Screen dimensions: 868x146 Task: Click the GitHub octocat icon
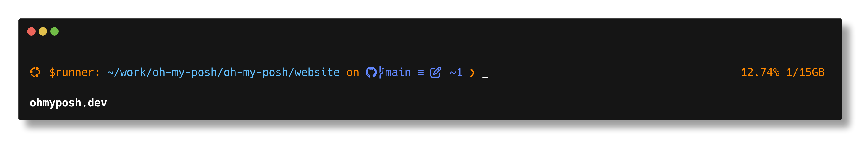371,73
